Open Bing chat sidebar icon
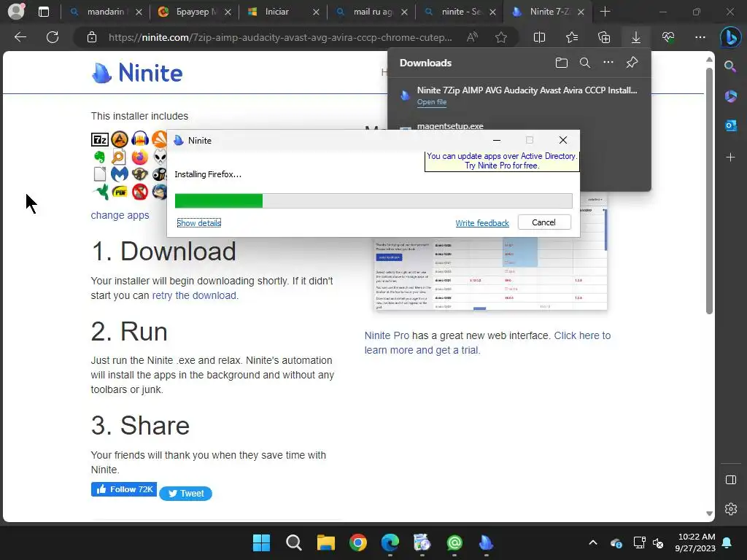Image resolution: width=747 pixels, height=560 pixels. (x=730, y=37)
